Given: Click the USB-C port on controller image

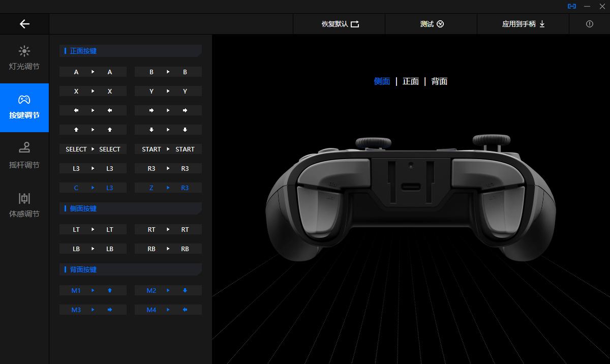Looking at the screenshot, I should (410, 186).
